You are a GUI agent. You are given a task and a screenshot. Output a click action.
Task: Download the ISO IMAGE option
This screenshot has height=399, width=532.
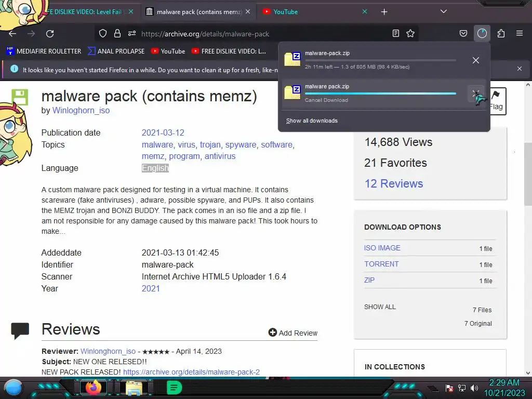click(x=382, y=248)
